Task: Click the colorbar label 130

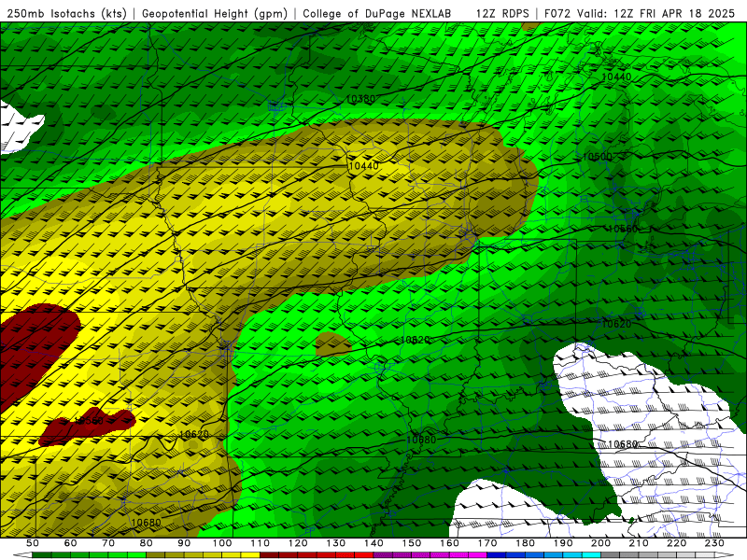Action: tap(336, 543)
